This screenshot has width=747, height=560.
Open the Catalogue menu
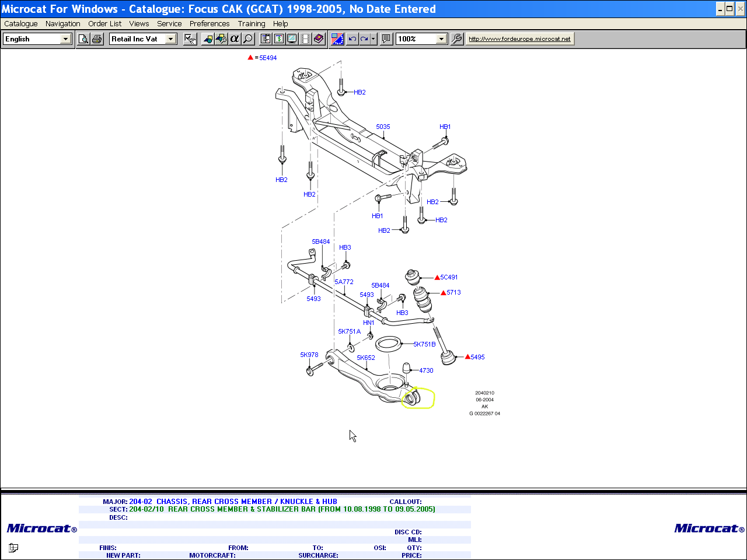pyautogui.click(x=21, y=24)
